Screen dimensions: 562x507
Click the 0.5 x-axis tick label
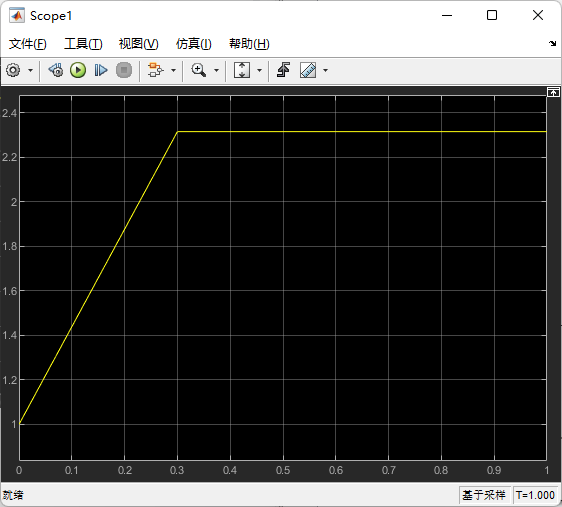coord(283,470)
